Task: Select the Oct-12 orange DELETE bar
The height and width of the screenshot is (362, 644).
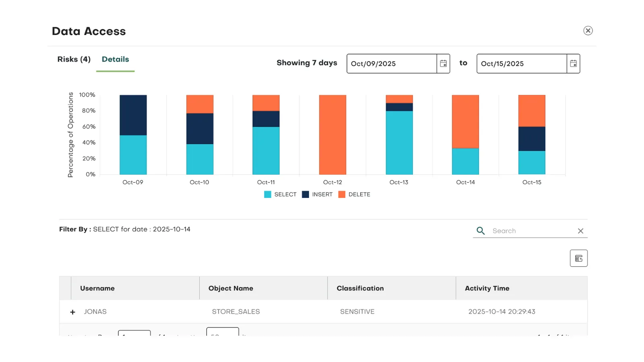Action: tap(332, 135)
